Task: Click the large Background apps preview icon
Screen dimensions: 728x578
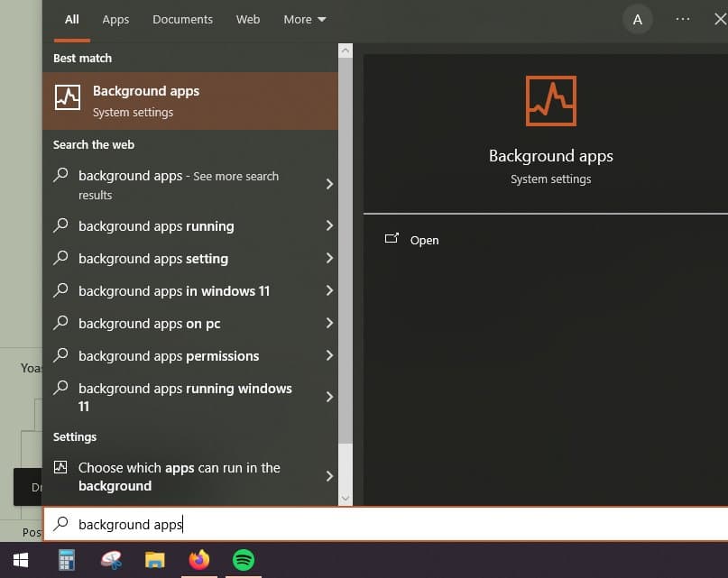Action: (x=550, y=101)
